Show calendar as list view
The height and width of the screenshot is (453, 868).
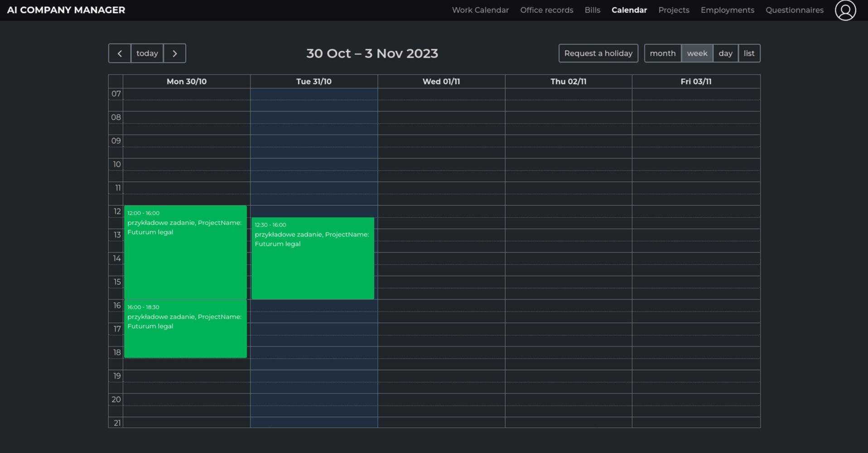749,54
